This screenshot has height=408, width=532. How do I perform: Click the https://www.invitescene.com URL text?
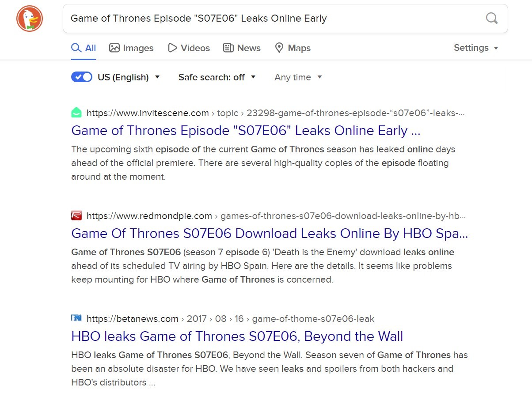tap(148, 113)
